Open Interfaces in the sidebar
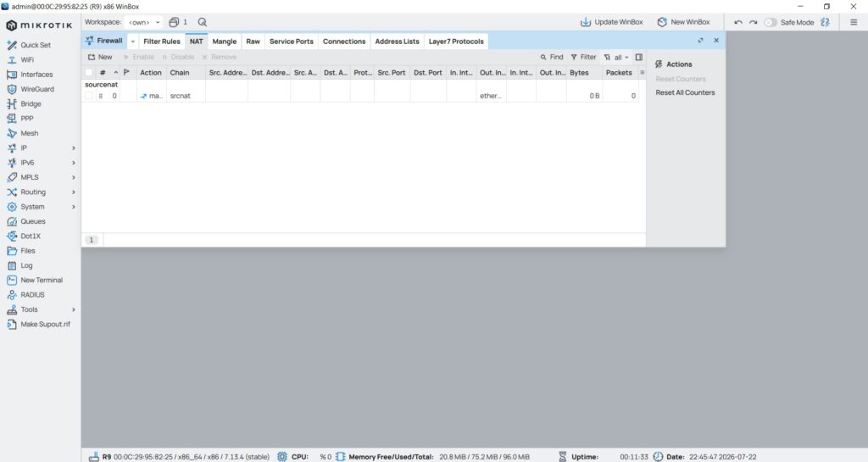Image resolution: width=868 pixels, height=462 pixels. pos(36,74)
